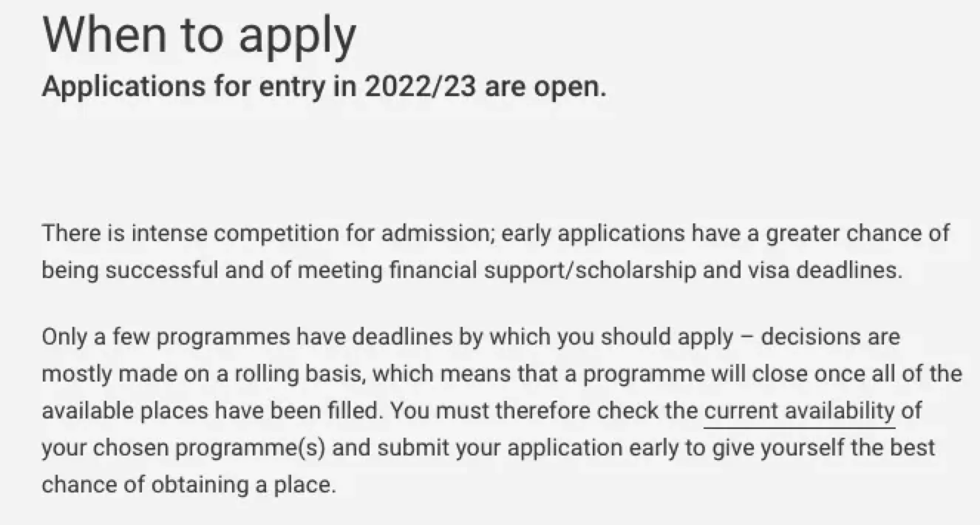This screenshot has height=525, width=980.
Task: Click the phrase "rolling basis"
Action: click(297, 374)
